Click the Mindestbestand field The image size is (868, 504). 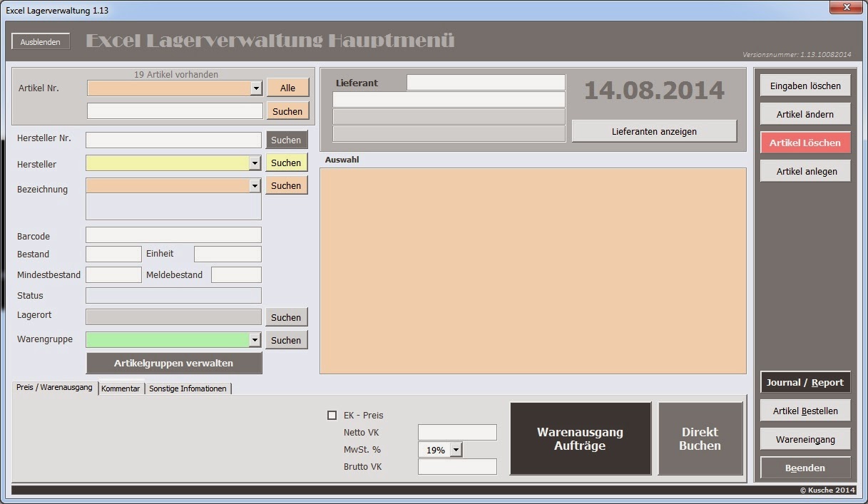(113, 274)
